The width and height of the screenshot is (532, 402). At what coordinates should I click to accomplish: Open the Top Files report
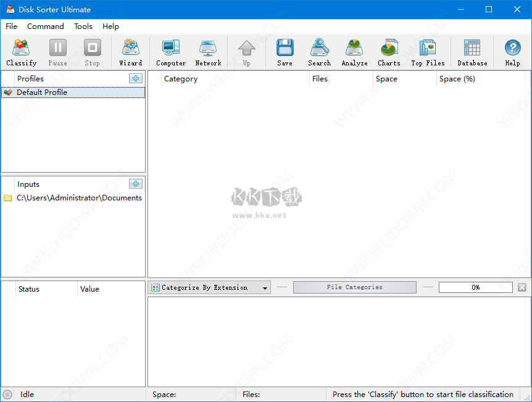pos(428,52)
